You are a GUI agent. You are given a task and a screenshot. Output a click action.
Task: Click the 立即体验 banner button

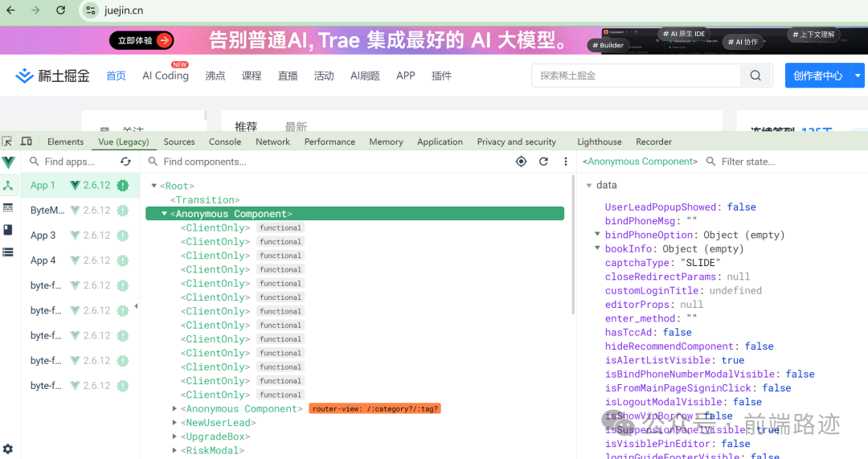pos(141,40)
